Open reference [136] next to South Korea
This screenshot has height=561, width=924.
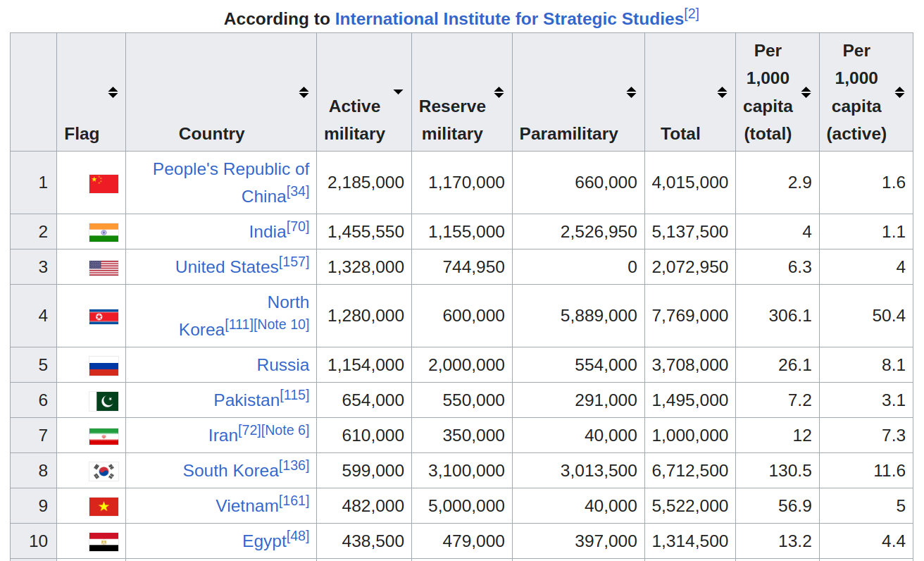[294, 465]
